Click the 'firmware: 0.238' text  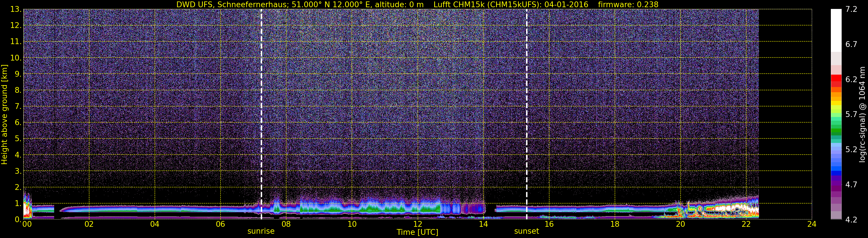[628, 4]
